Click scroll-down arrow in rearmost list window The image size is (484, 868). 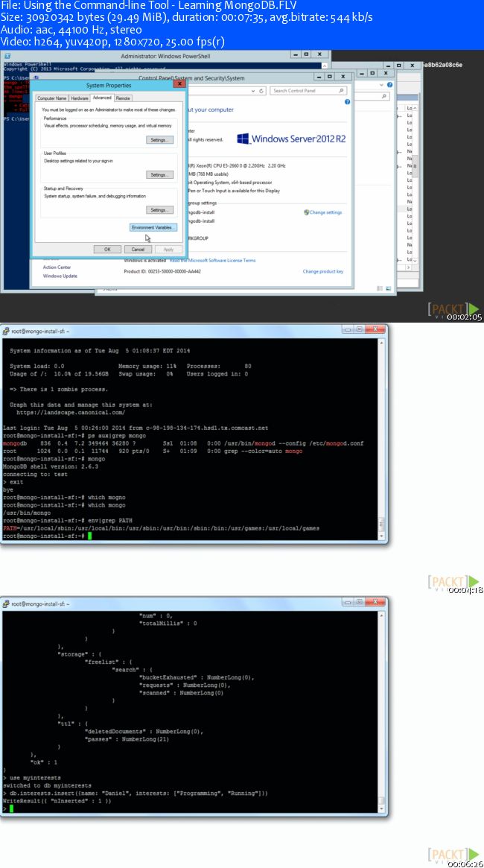click(416, 259)
